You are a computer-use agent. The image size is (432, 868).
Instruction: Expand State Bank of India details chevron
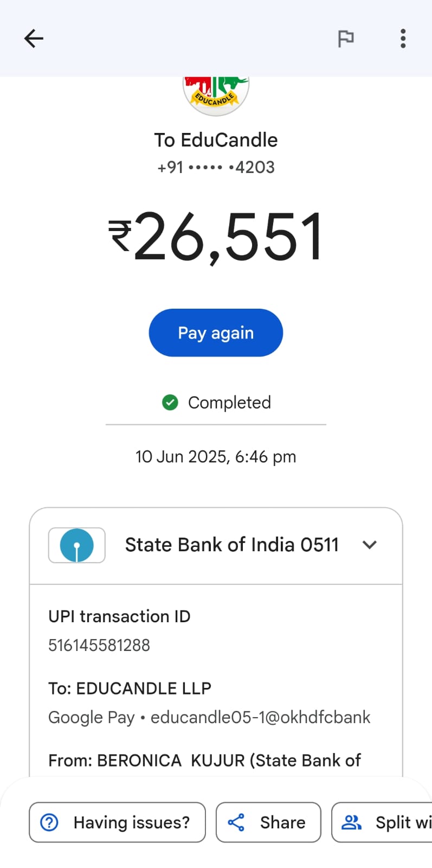(370, 545)
